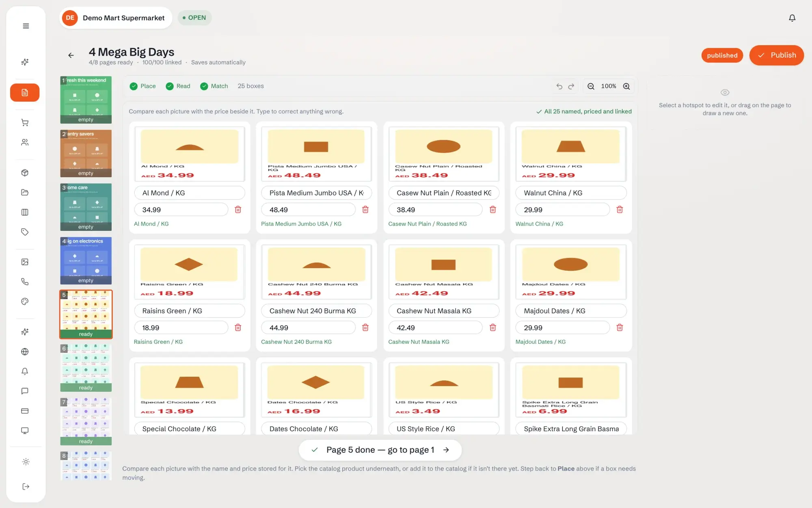Image resolution: width=812 pixels, height=508 pixels.
Task: Edit the 18.99 price field
Action: coord(181,328)
